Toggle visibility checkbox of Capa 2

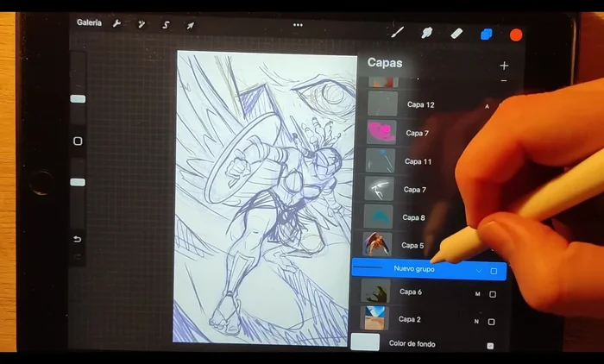point(492,322)
